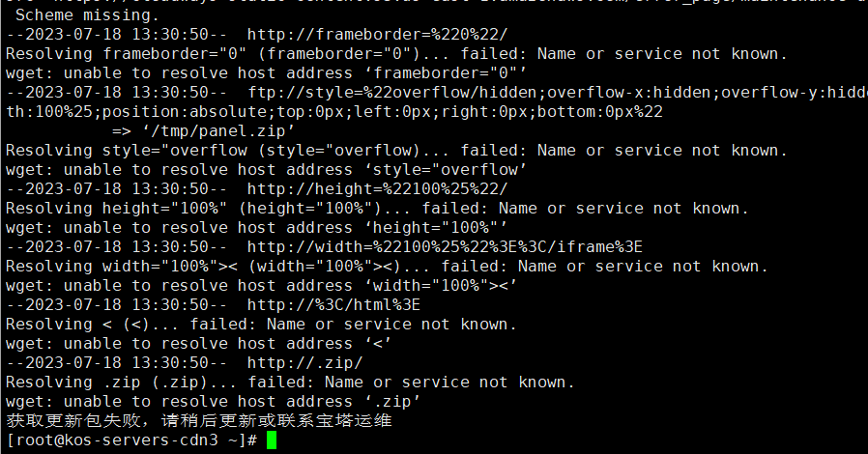Click the http://.zip/ URL
This screenshot has width=868, height=454.
tap(304, 363)
